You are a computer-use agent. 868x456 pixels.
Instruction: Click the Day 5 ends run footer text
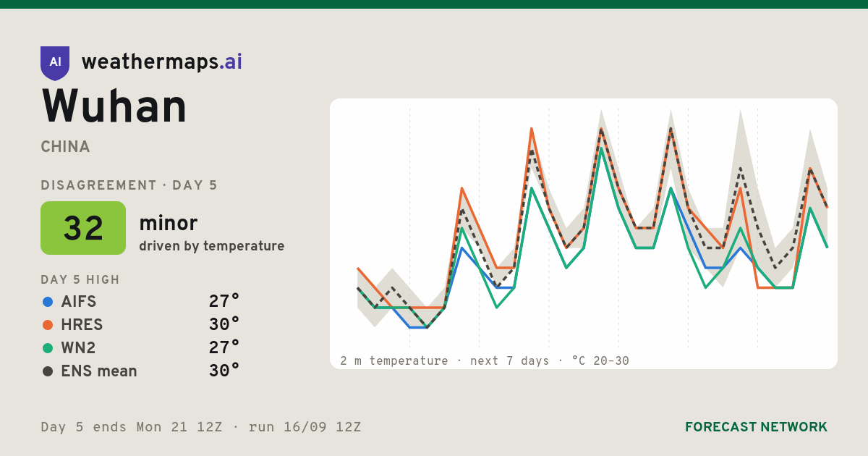point(201,427)
